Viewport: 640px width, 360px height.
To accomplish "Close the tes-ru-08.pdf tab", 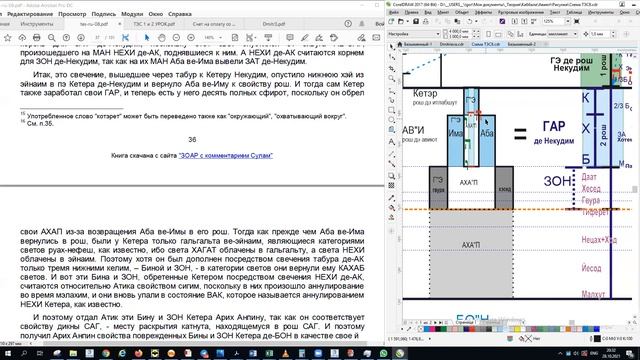I will point(120,24).
